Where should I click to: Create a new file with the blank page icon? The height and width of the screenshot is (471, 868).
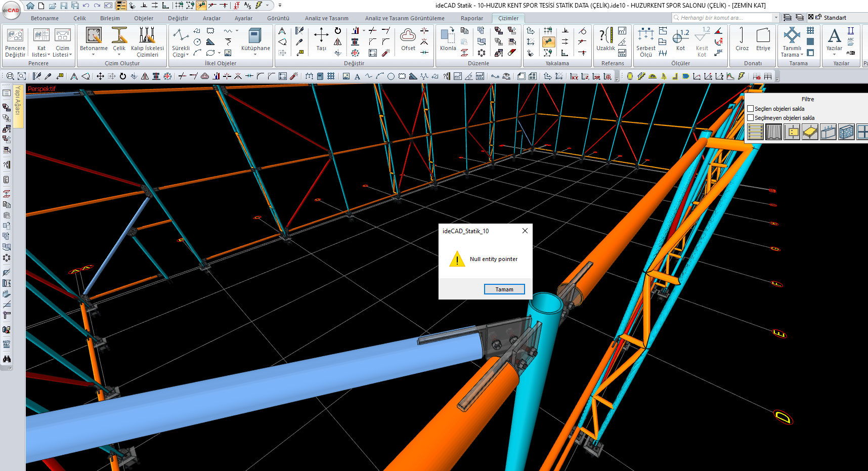point(41,6)
